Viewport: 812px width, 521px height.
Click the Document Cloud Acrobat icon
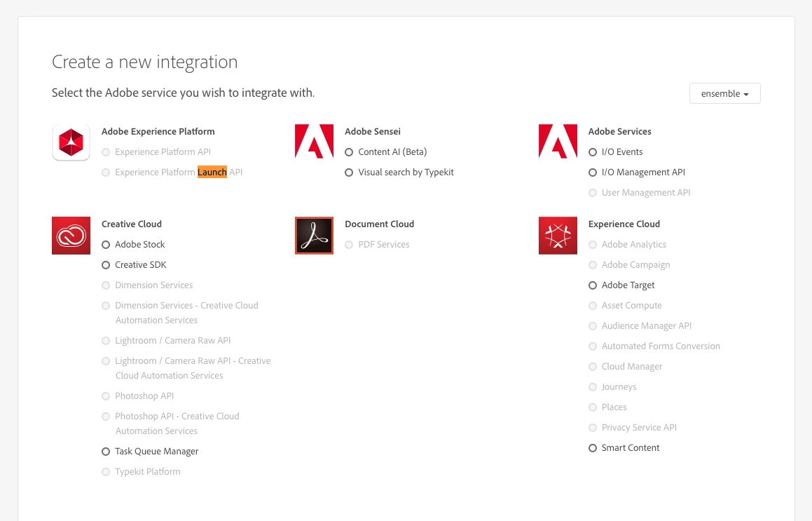click(315, 236)
